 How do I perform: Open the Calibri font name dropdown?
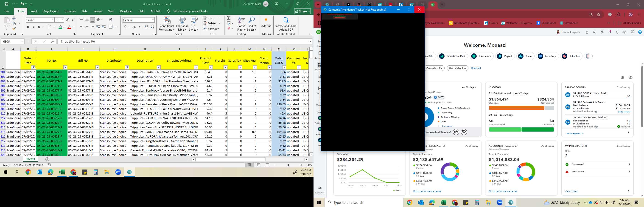52,20
